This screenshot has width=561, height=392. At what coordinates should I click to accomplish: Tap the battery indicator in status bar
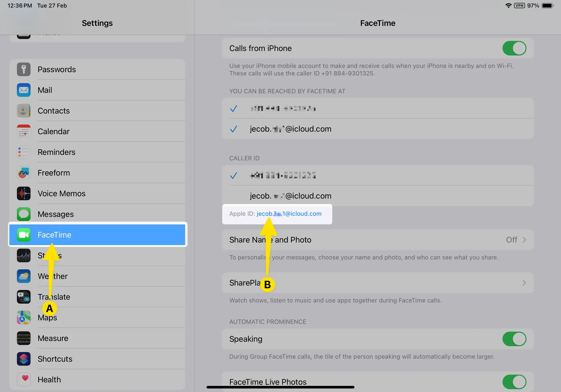click(x=547, y=5)
